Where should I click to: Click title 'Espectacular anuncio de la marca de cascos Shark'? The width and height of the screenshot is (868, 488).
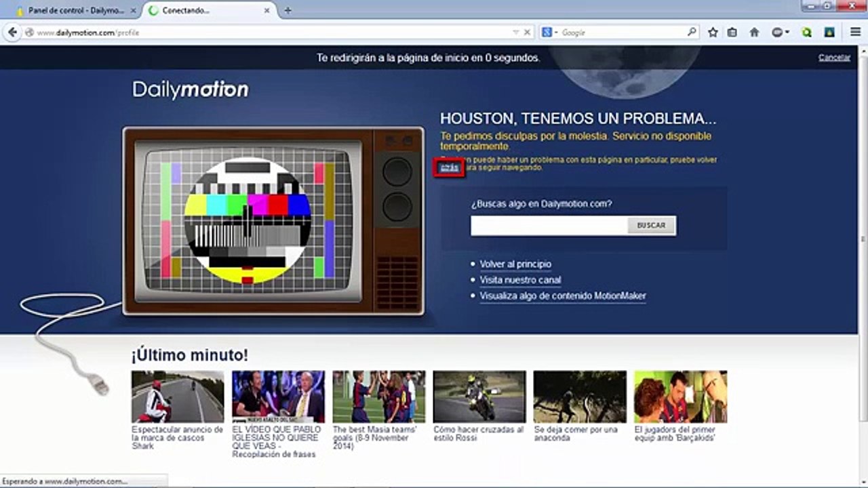(x=177, y=438)
